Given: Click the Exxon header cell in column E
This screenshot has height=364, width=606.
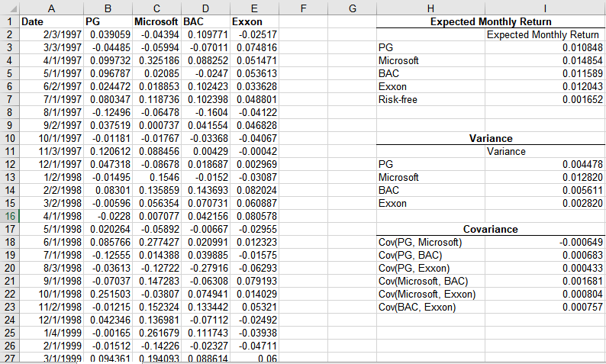Looking at the screenshot, I should (x=254, y=21).
